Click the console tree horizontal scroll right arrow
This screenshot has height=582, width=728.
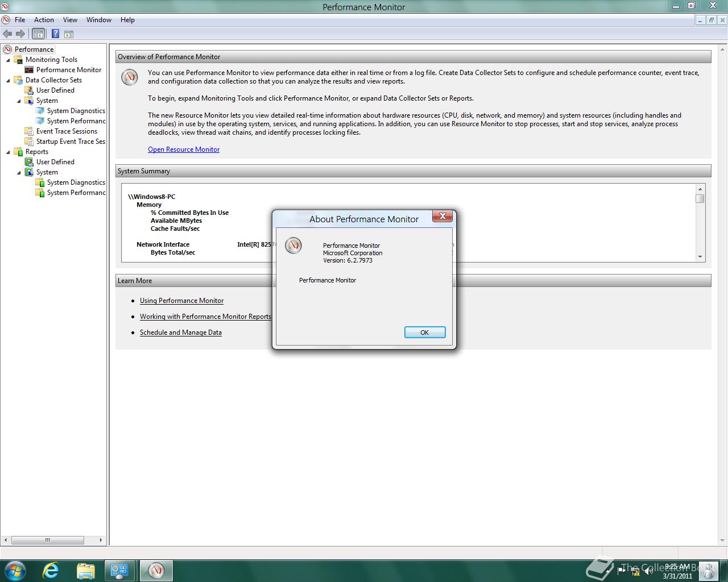tap(101, 540)
